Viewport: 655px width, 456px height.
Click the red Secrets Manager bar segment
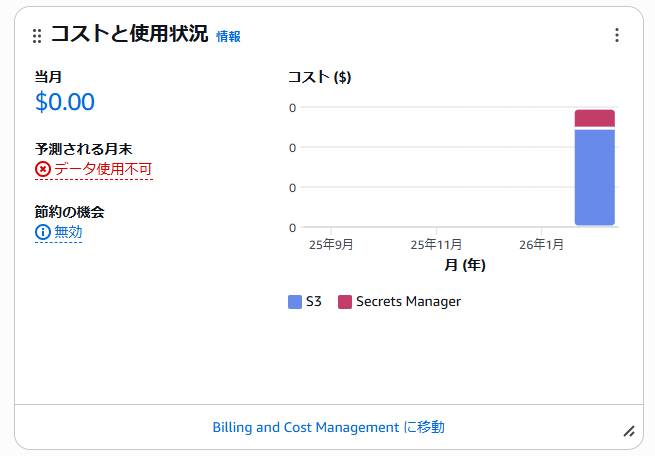594,118
